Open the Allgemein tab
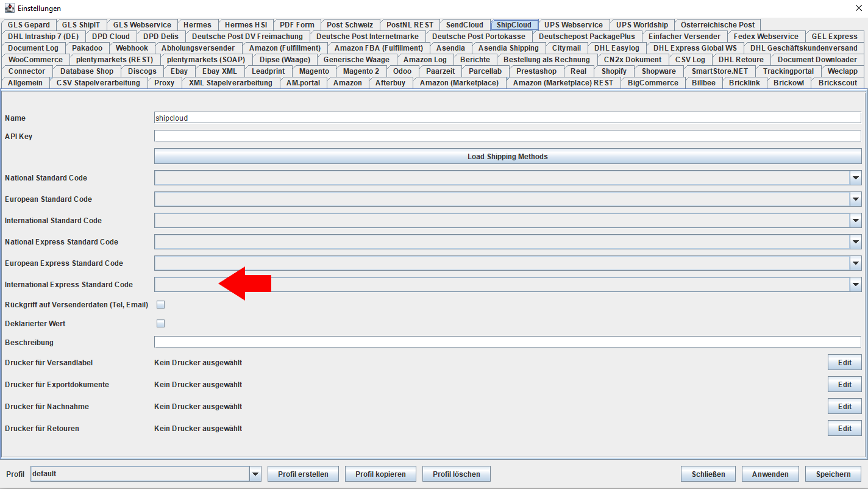Viewport: 868px width, 489px height. click(26, 83)
